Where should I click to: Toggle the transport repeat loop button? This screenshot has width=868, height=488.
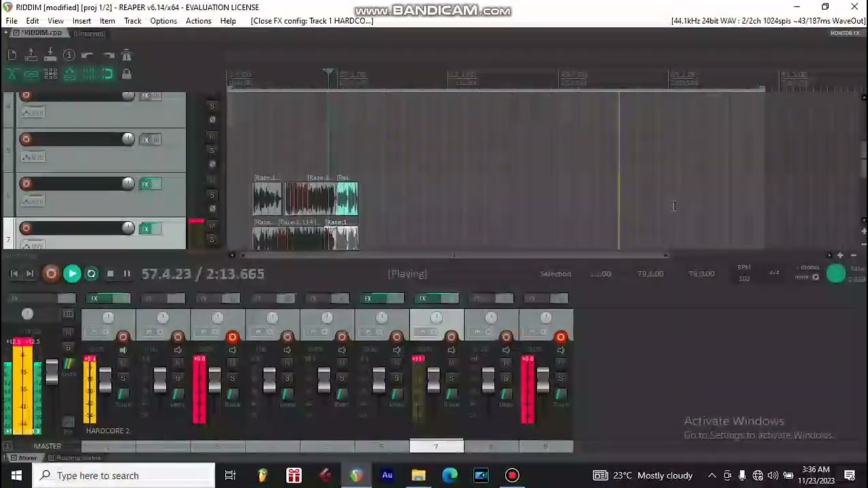point(92,274)
